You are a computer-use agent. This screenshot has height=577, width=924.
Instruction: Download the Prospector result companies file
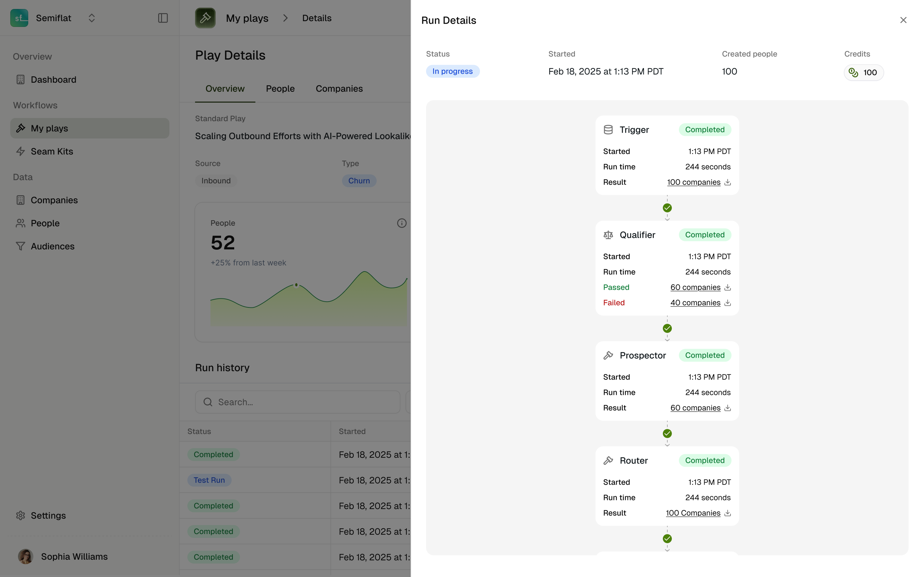(x=727, y=408)
